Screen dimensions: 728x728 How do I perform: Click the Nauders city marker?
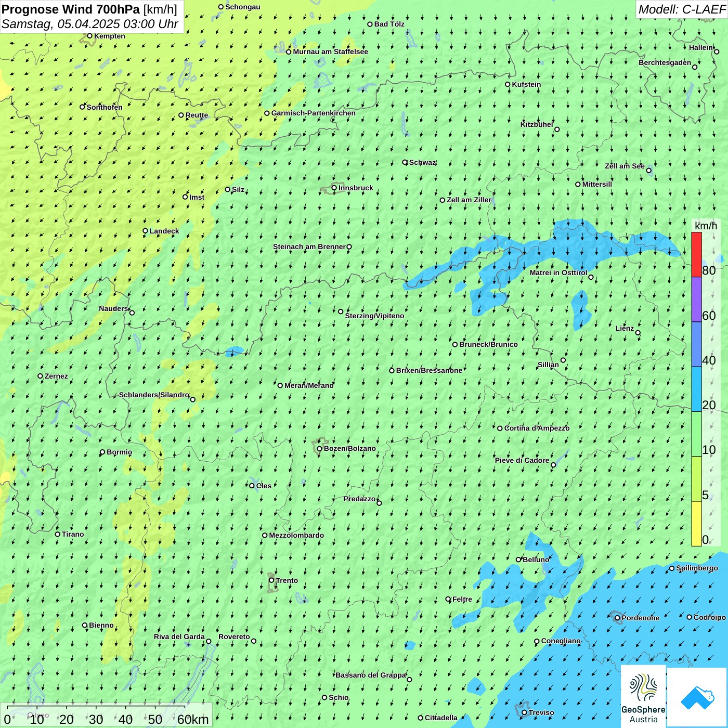pos(132,313)
